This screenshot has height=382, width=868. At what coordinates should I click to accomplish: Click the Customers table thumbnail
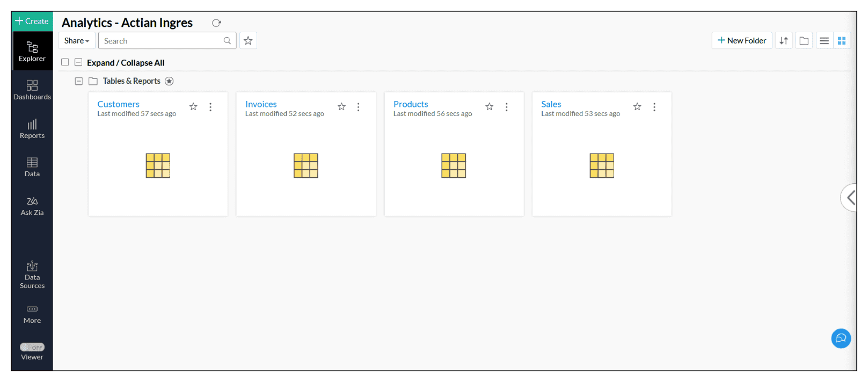coord(158,165)
